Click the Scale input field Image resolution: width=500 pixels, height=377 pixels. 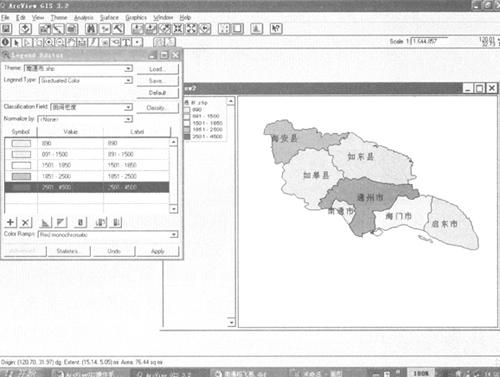[429, 42]
